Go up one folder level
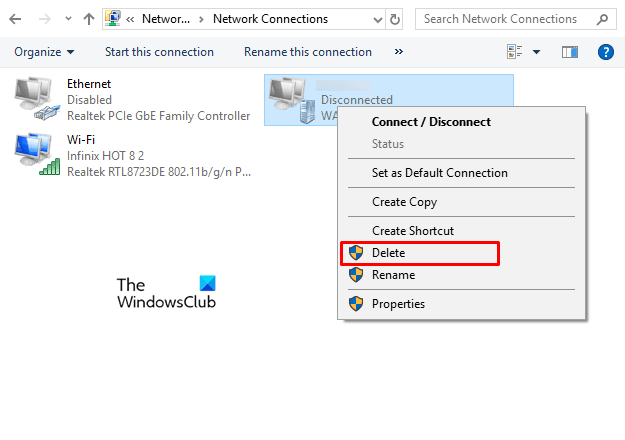The width and height of the screenshot is (625, 440). [x=89, y=19]
